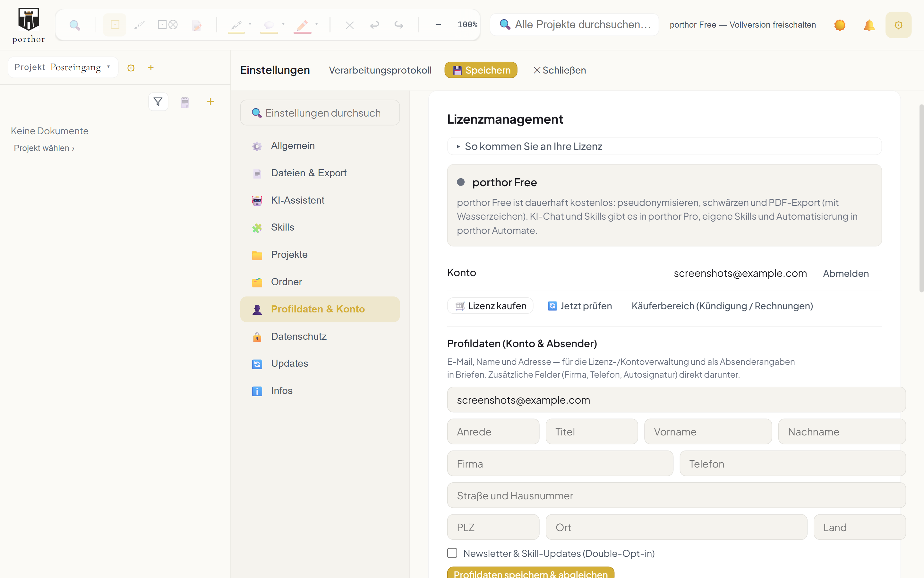Click the X clear icon in toolbar
Screen dimensions: 924x578
pos(350,25)
